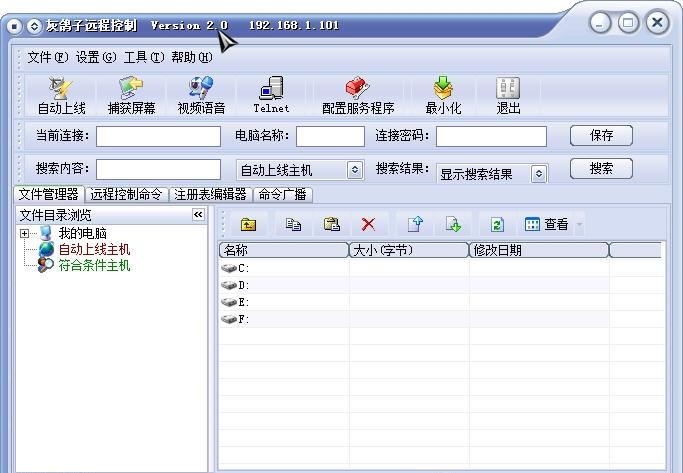Click the red X delete file icon
The height and width of the screenshot is (473, 683).
(368, 224)
